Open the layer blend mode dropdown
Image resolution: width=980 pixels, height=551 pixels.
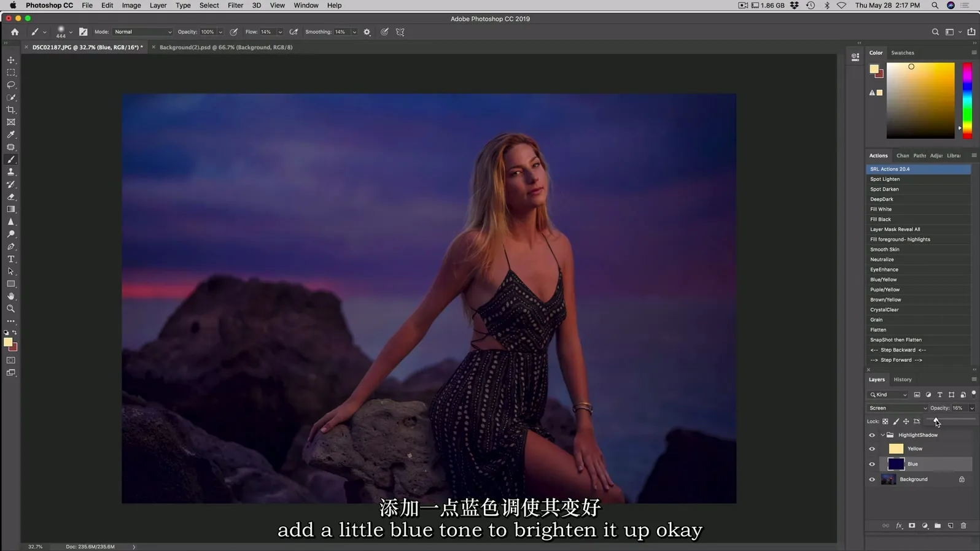[897, 408]
